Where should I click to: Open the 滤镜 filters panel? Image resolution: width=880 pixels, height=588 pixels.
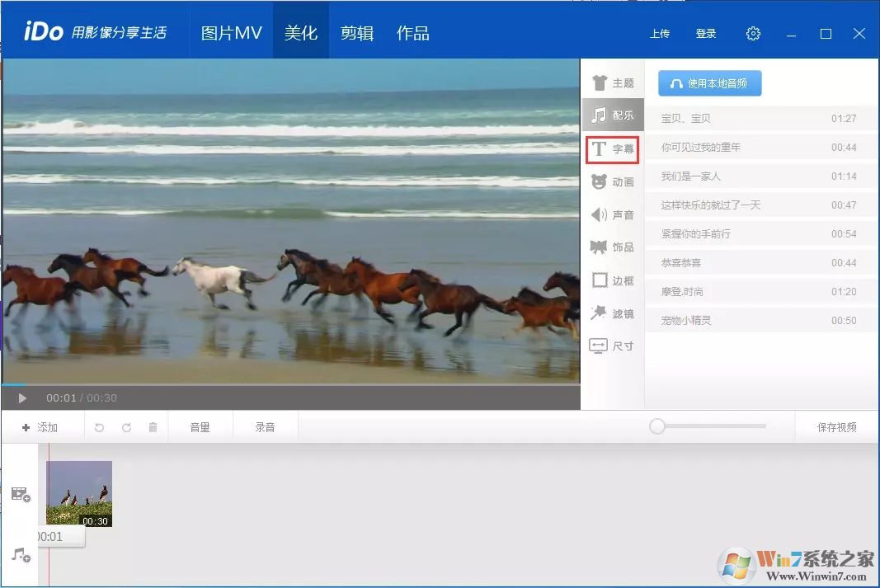[611, 313]
